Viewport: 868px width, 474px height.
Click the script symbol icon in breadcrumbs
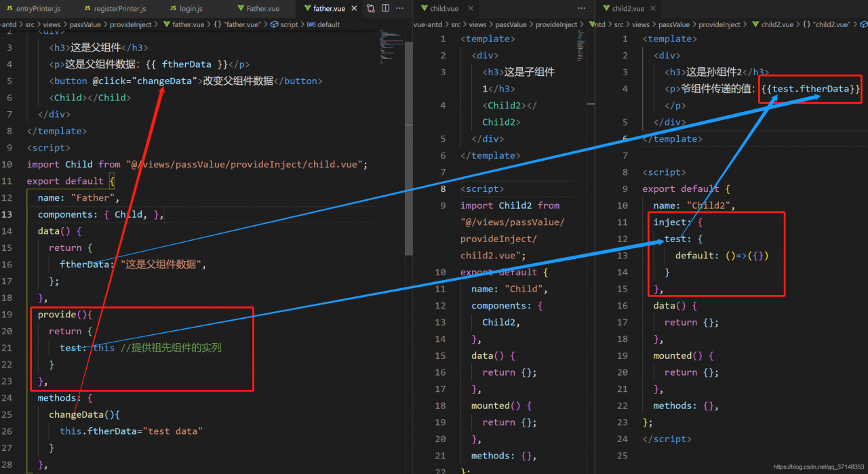point(275,24)
